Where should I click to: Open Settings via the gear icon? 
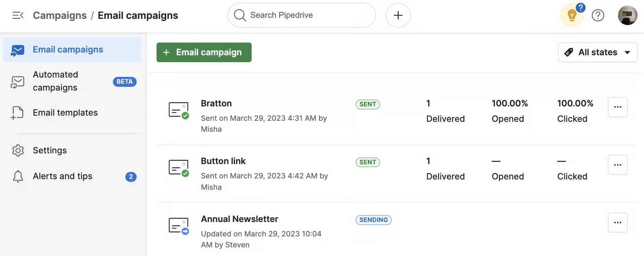18,150
